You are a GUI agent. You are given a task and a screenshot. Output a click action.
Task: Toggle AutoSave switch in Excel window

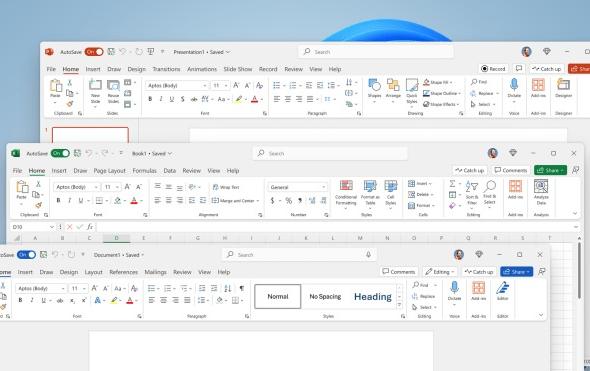click(x=60, y=153)
